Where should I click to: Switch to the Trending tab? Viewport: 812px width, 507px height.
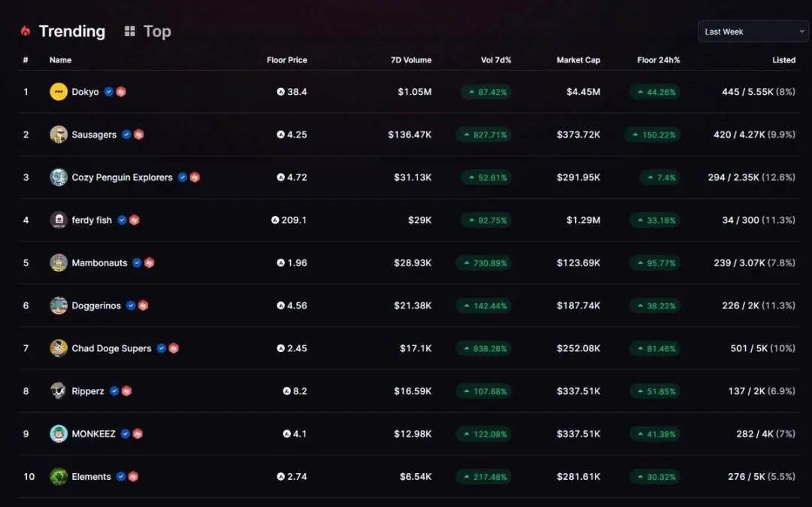[71, 32]
